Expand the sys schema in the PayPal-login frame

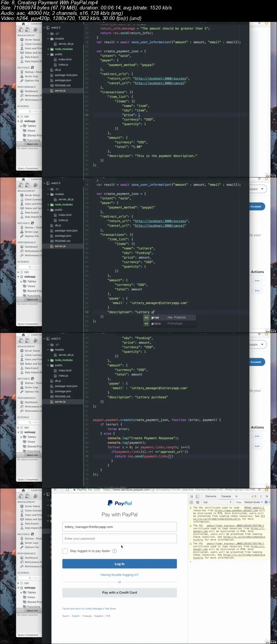[x=18, y=583]
